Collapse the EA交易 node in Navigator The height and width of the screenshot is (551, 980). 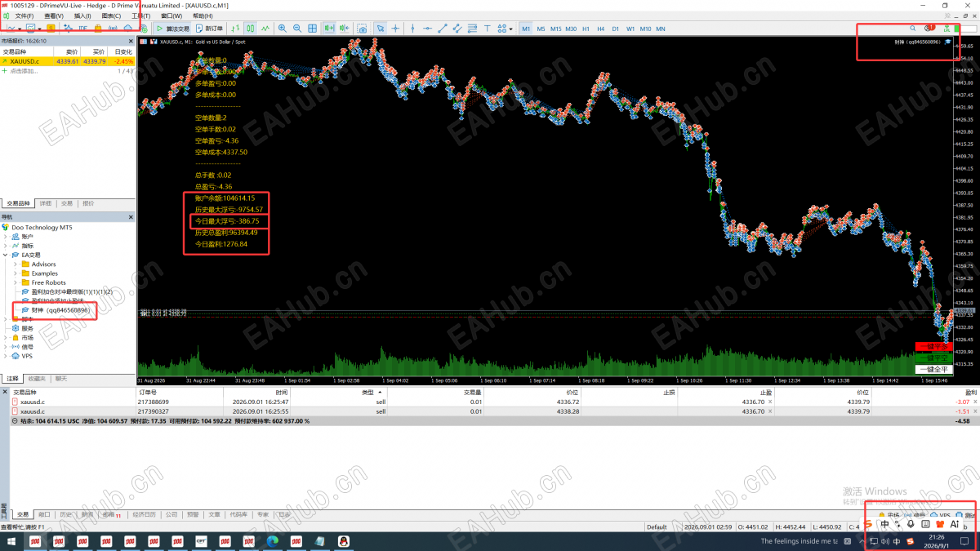pyautogui.click(x=5, y=255)
